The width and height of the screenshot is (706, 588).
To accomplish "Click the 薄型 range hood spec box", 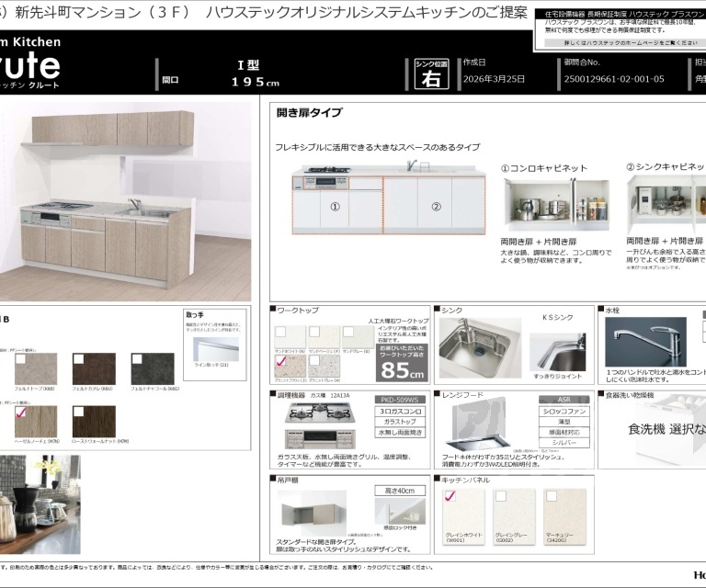I will click(564, 422).
